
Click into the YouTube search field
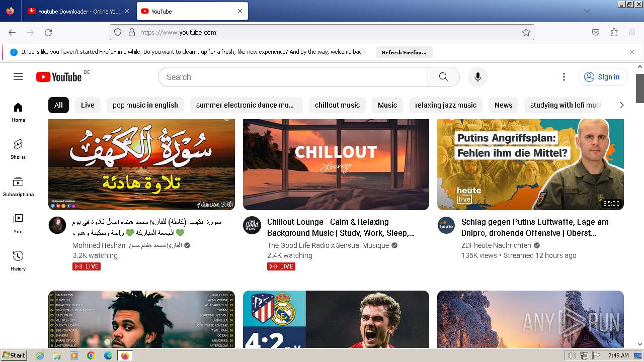(293, 77)
